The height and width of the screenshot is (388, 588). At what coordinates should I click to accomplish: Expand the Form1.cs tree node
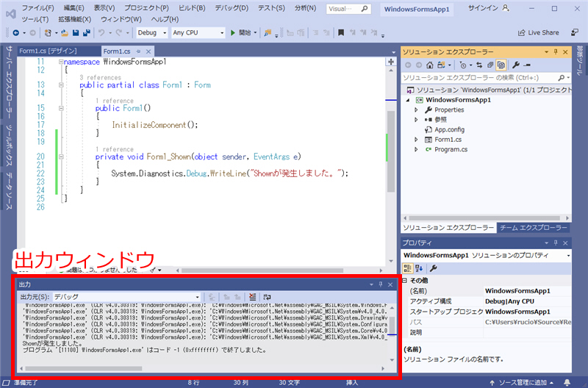416,140
